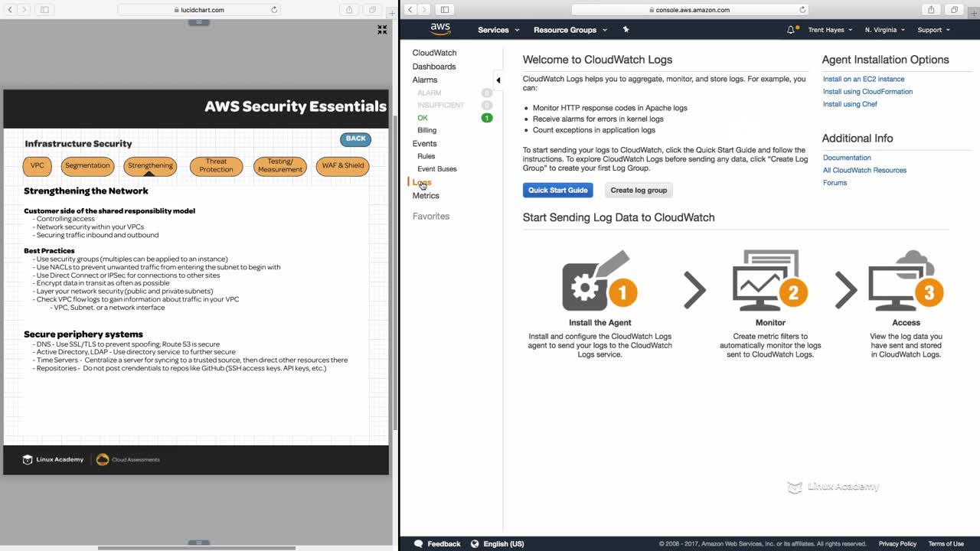Open the Documentation link
This screenshot has width=980, height=551.
tap(847, 158)
